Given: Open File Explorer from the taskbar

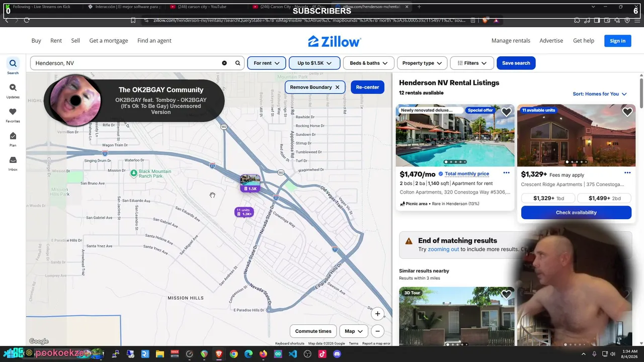Looking at the screenshot, I should pyautogui.click(x=159, y=354).
